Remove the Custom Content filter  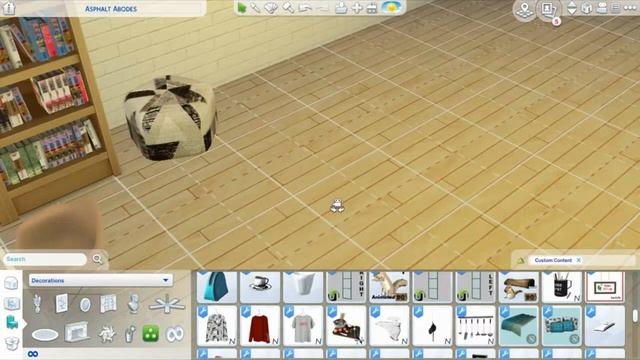[578, 260]
